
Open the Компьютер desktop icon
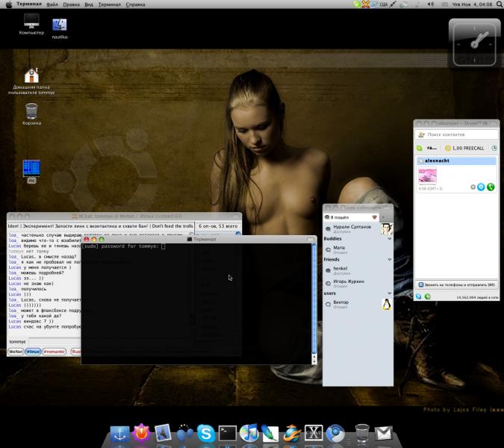click(31, 24)
